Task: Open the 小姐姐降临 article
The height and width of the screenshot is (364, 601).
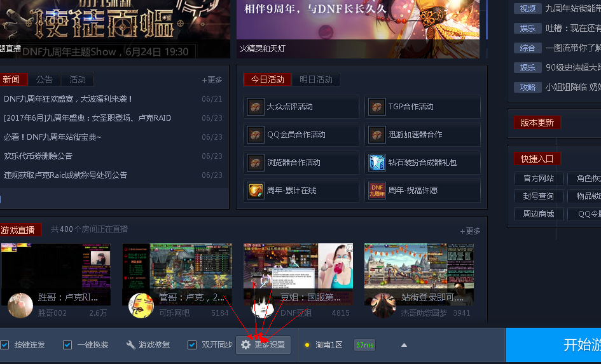Action: pos(573,87)
